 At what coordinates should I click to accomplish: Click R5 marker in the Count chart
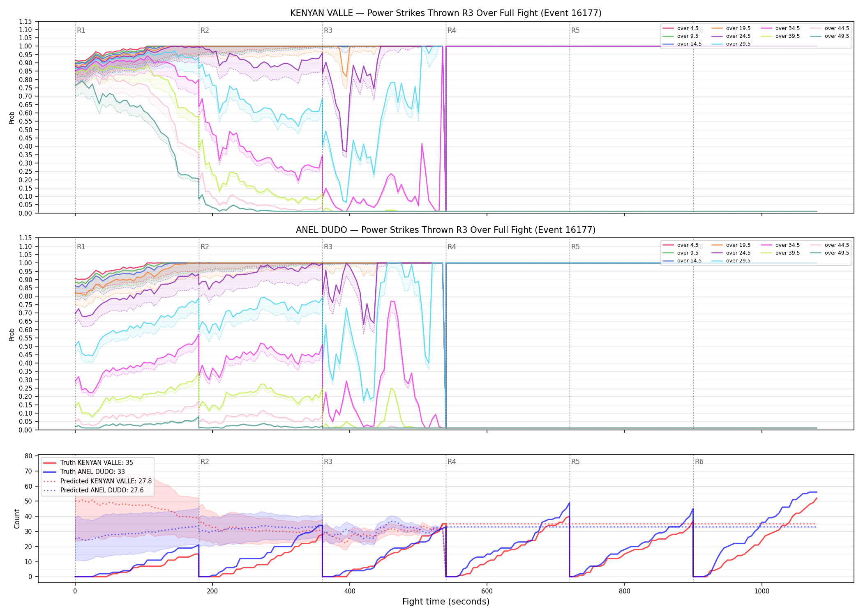click(575, 462)
